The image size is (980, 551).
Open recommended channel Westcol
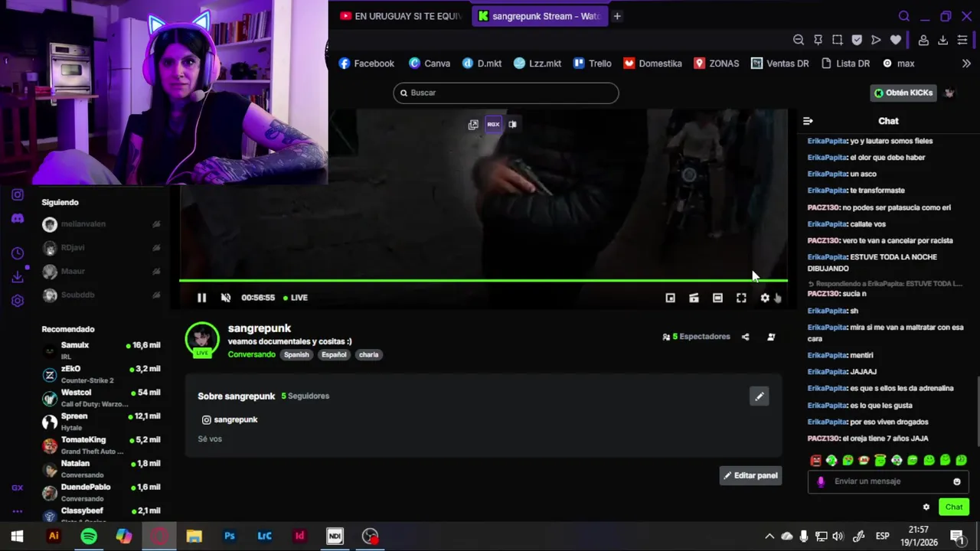(101, 397)
